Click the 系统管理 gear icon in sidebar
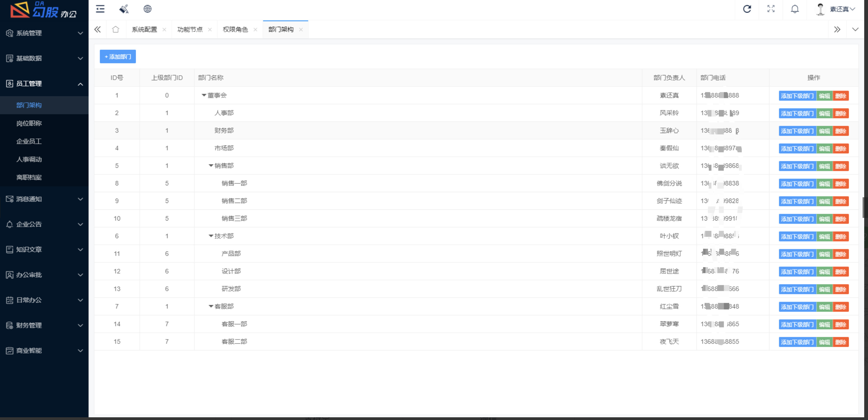 click(9, 33)
